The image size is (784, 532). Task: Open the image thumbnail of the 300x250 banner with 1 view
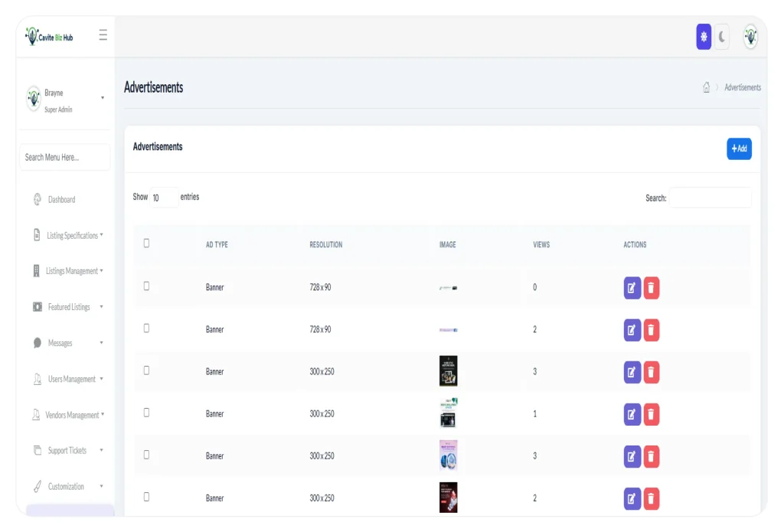(449, 413)
